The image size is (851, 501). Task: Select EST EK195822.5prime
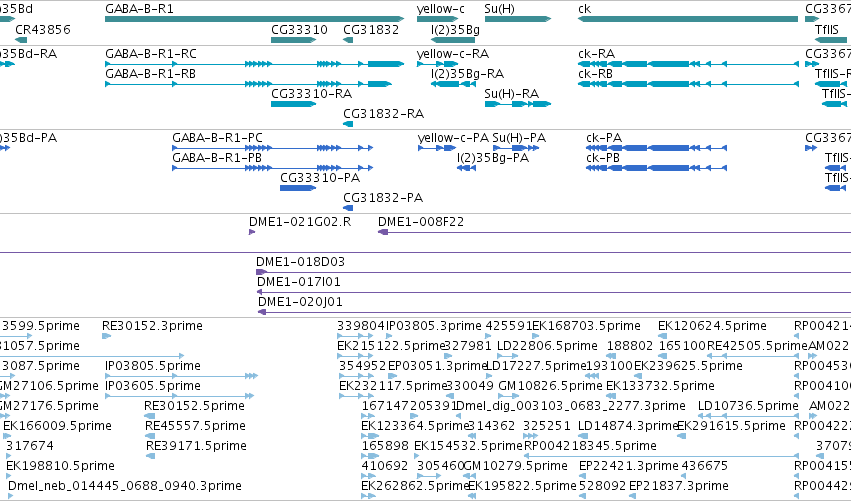522,486
